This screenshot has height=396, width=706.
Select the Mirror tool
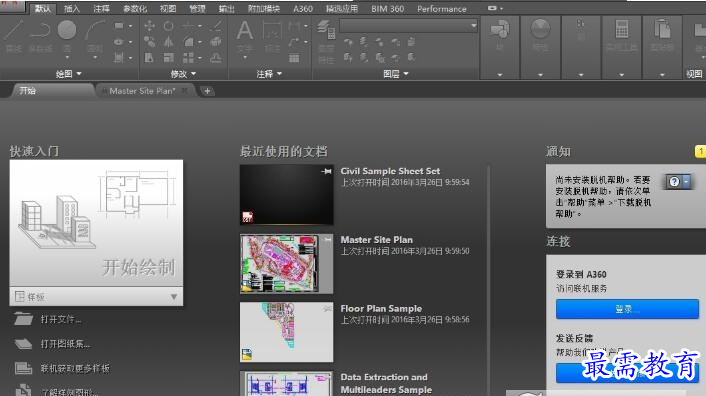[x=168, y=42]
